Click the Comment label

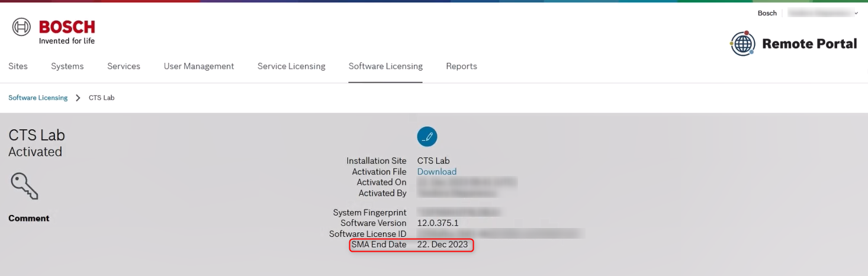(28, 219)
